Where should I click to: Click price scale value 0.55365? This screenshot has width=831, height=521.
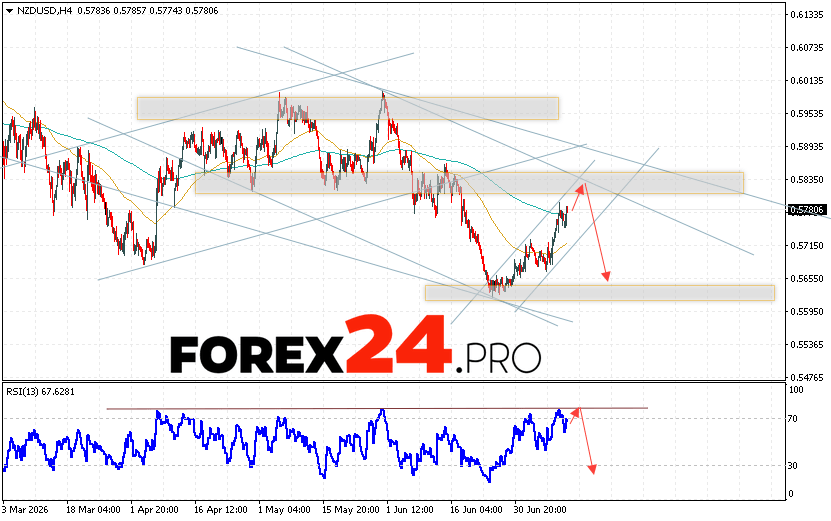point(807,345)
